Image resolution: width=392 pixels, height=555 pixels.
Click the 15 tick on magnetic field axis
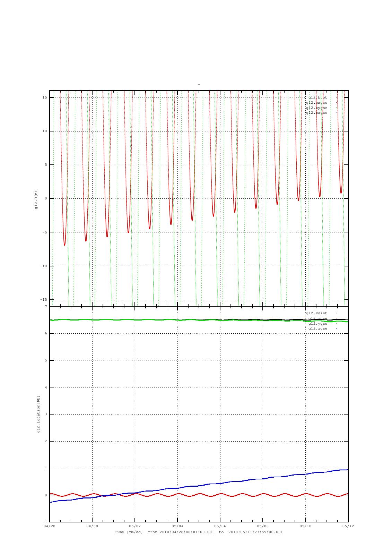(45, 97)
